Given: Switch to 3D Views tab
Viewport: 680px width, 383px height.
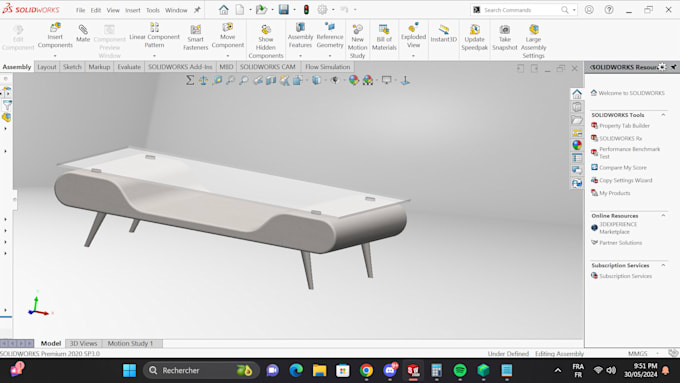Looking at the screenshot, I should pos(83,343).
